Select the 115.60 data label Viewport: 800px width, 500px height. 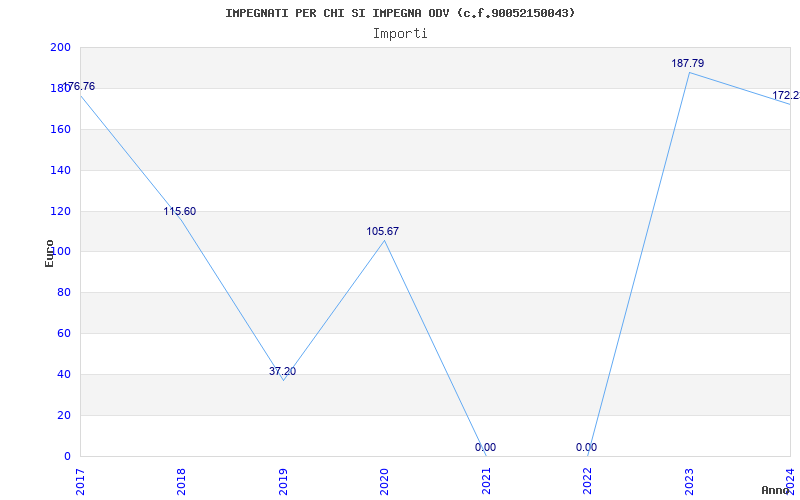180,211
